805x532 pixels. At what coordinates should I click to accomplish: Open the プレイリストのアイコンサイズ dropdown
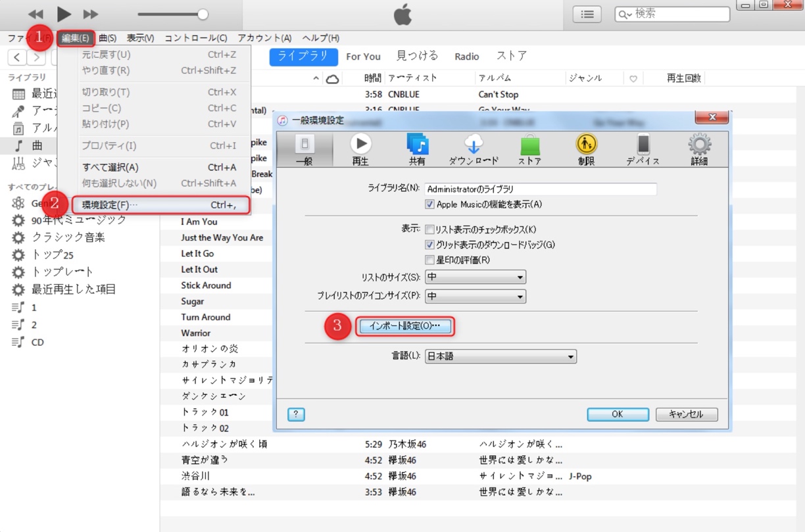(475, 297)
